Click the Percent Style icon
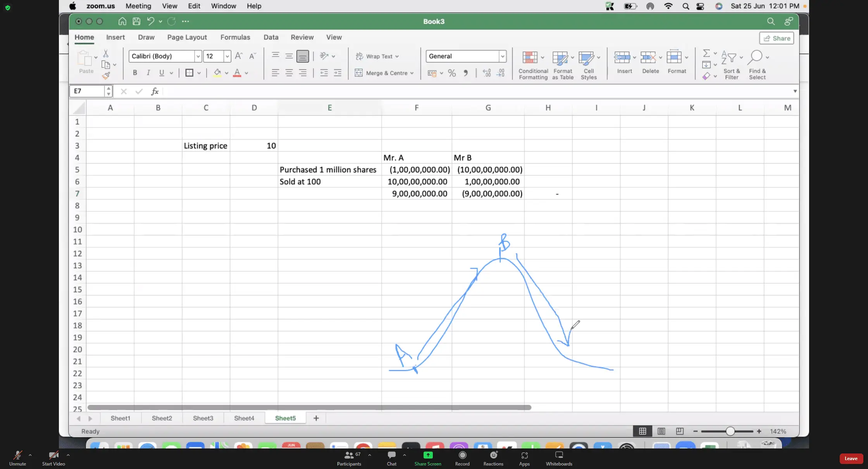 452,73
